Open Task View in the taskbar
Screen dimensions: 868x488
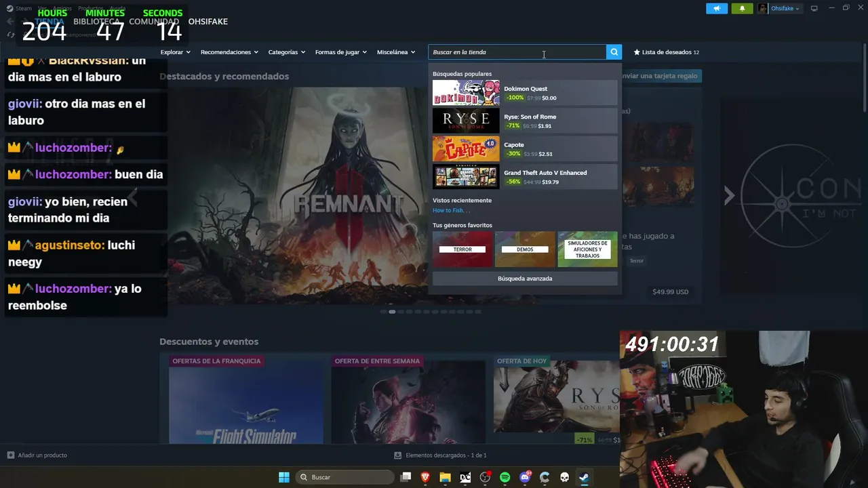pos(406,477)
